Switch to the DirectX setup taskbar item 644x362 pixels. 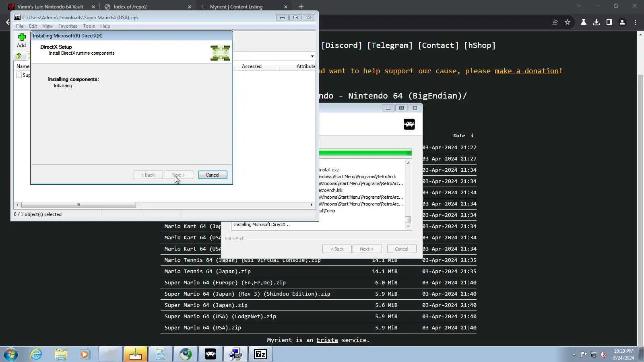(x=235, y=354)
